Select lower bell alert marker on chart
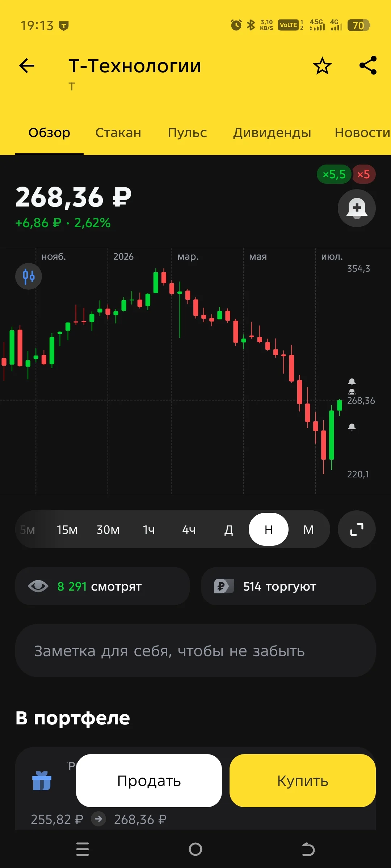391x868 pixels. pyautogui.click(x=352, y=427)
